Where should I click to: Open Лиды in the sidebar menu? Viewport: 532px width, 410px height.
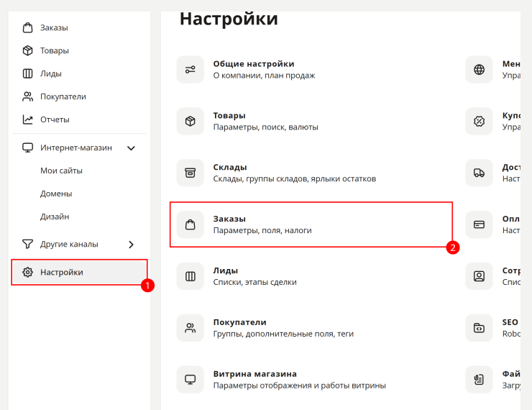pyautogui.click(x=51, y=73)
